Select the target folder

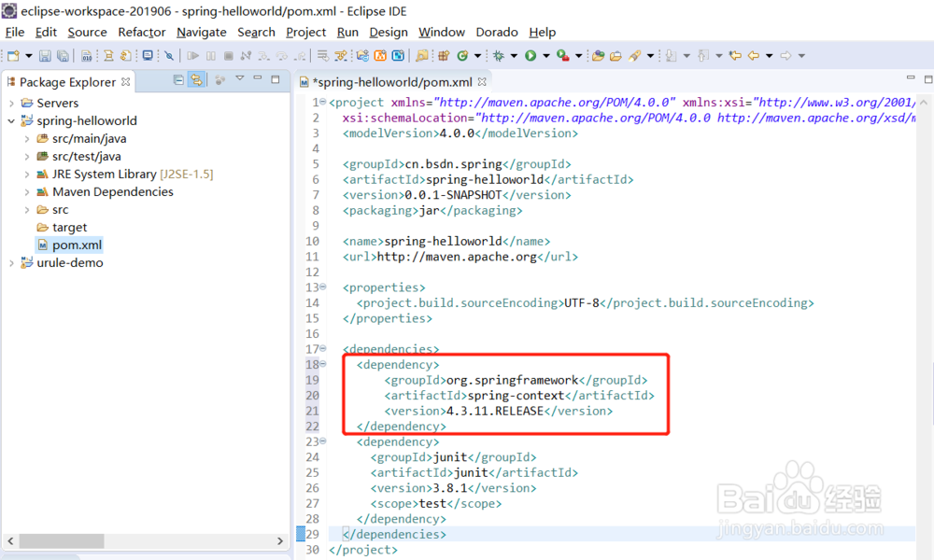click(70, 228)
